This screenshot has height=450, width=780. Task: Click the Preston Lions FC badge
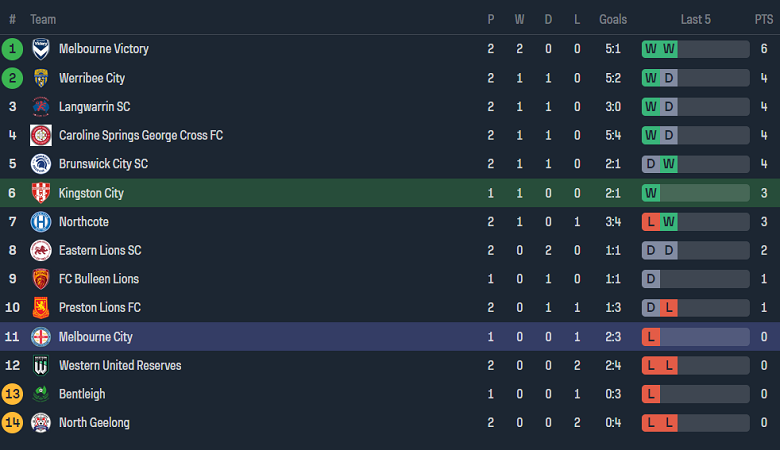point(41,308)
